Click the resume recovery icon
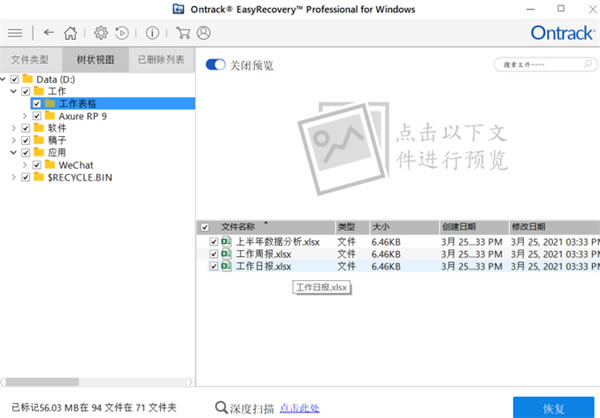Screen dimensions: 600x418 122,33
